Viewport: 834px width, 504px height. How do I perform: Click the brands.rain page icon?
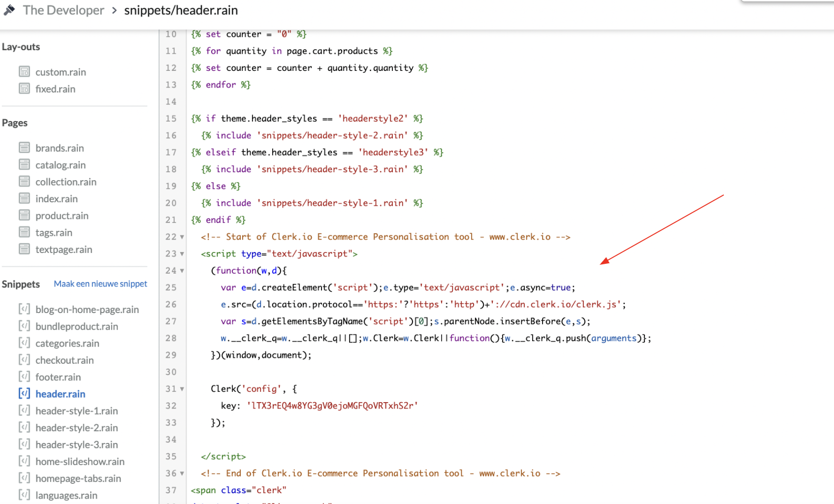24,148
